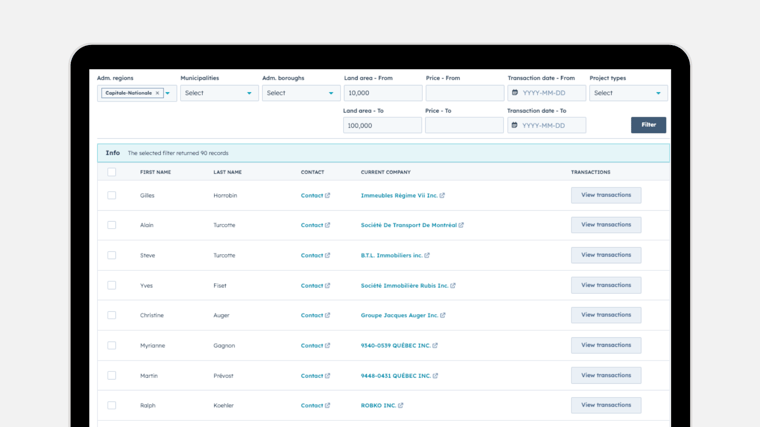Check the row for Alain Turcotte
The height and width of the screenshot is (427, 760).
(x=111, y=225)
